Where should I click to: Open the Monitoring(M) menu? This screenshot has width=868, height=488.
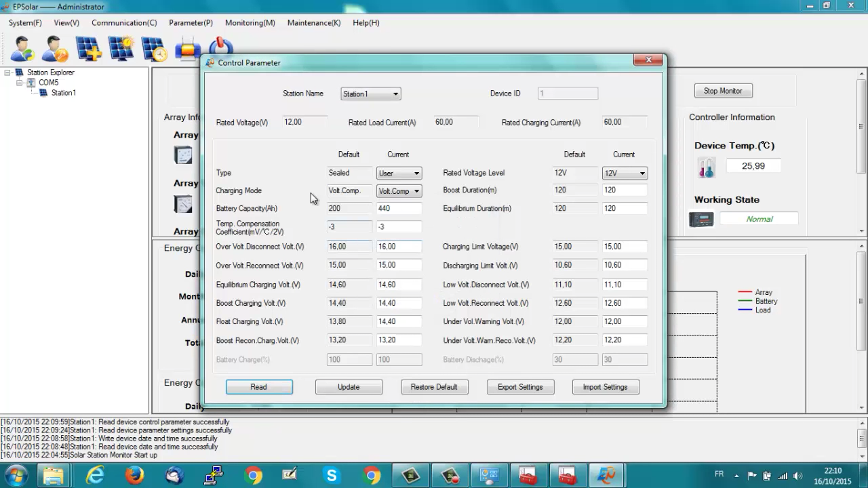tap(250, 22)
